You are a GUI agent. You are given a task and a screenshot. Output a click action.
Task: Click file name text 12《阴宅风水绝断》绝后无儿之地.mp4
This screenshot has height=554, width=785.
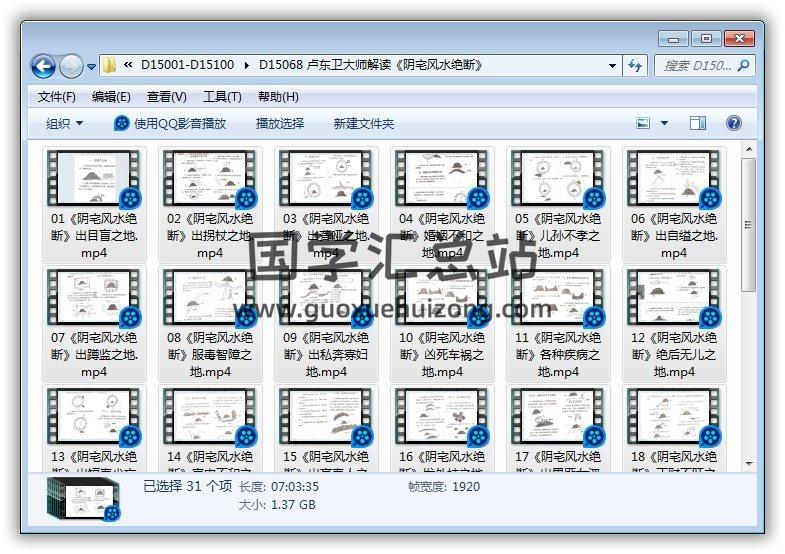674,355
